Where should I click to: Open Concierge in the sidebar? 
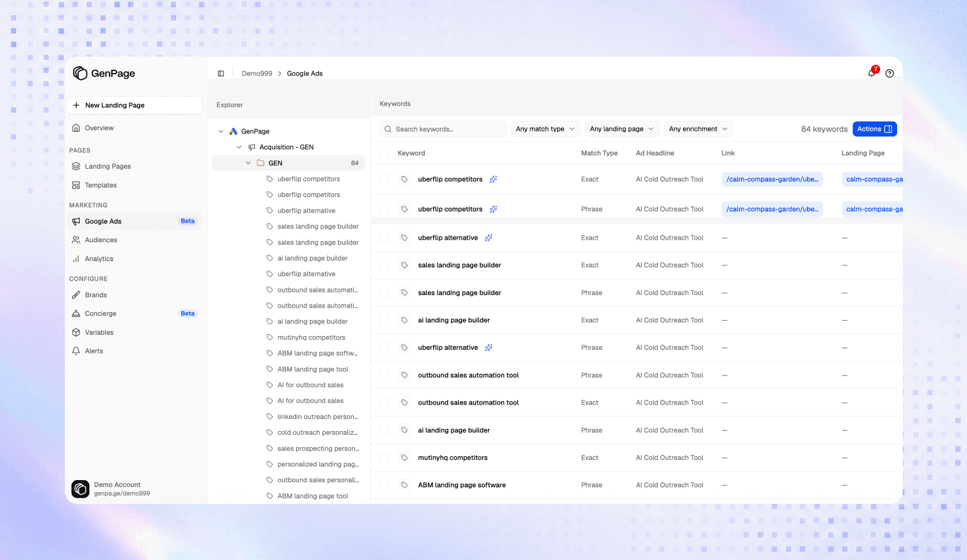135,313
